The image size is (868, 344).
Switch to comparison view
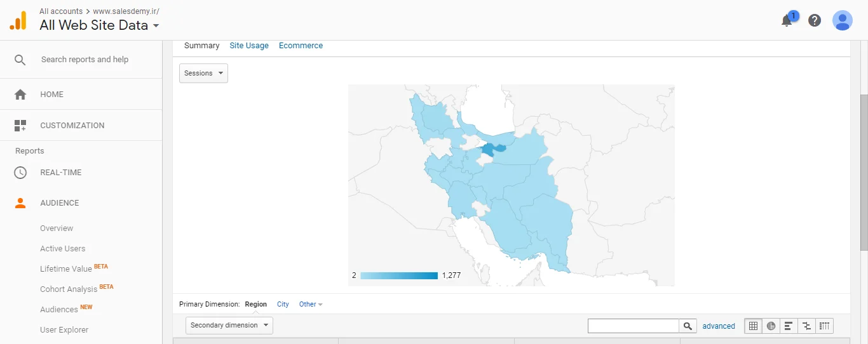click(x=806, y=326)
